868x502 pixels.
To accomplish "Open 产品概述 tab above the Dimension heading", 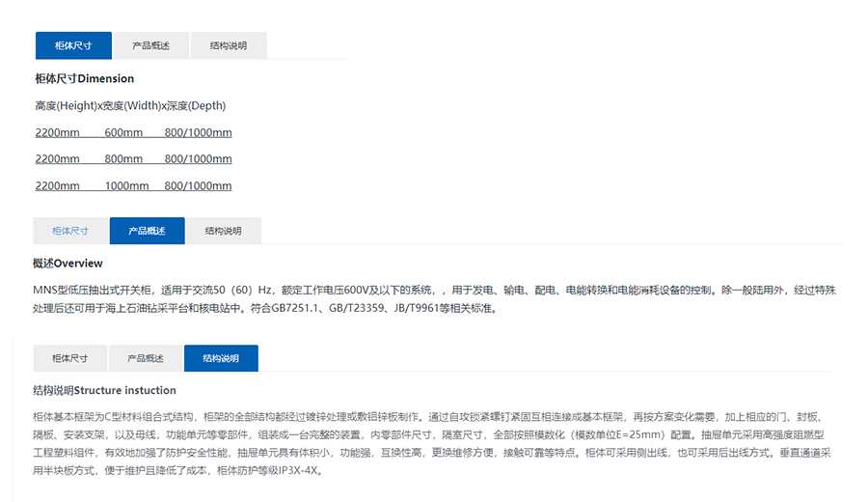I will click(150, 45).
